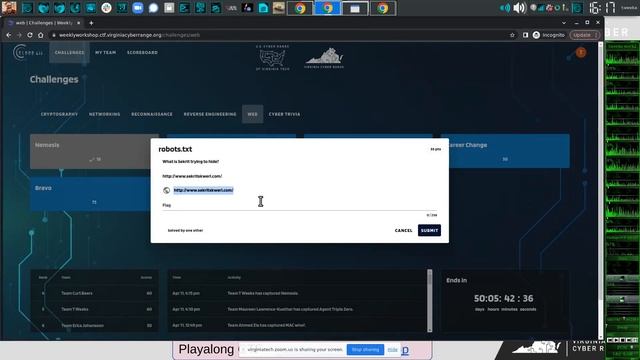Click the question "What is Sekrit trying to hide?"
Screen dimensions: 640x360
(191, 162)
